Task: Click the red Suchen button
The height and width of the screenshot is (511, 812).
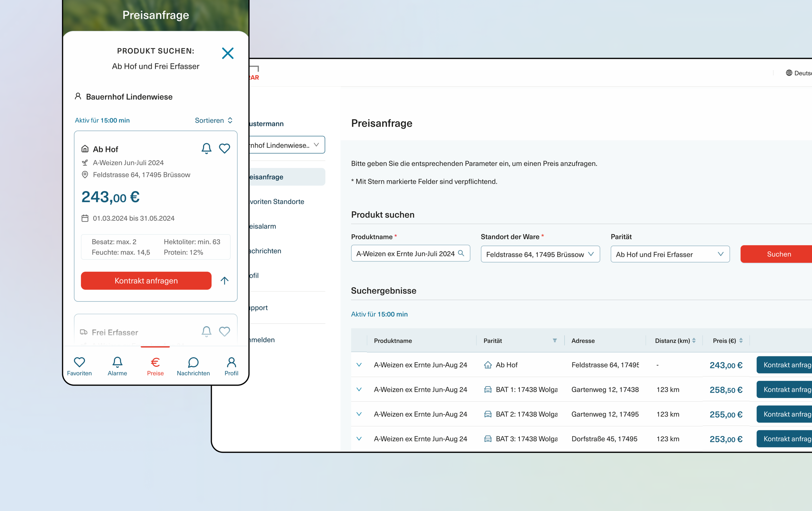Action: 779,254
